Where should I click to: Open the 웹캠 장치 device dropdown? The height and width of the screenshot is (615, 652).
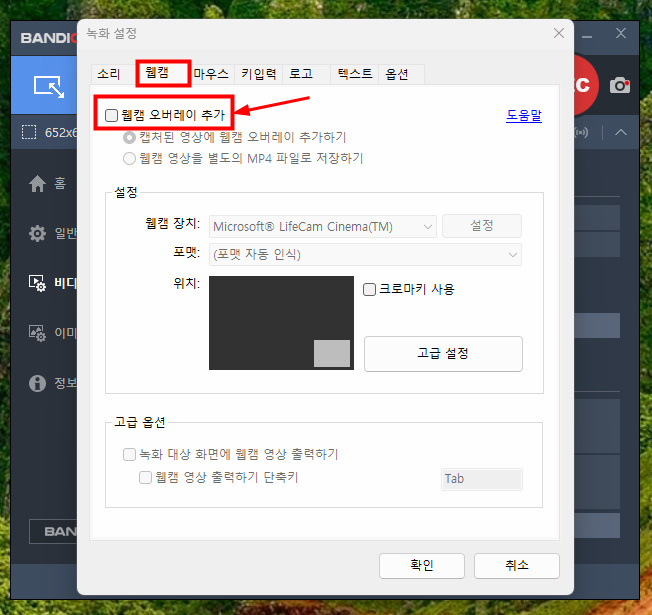322,227
